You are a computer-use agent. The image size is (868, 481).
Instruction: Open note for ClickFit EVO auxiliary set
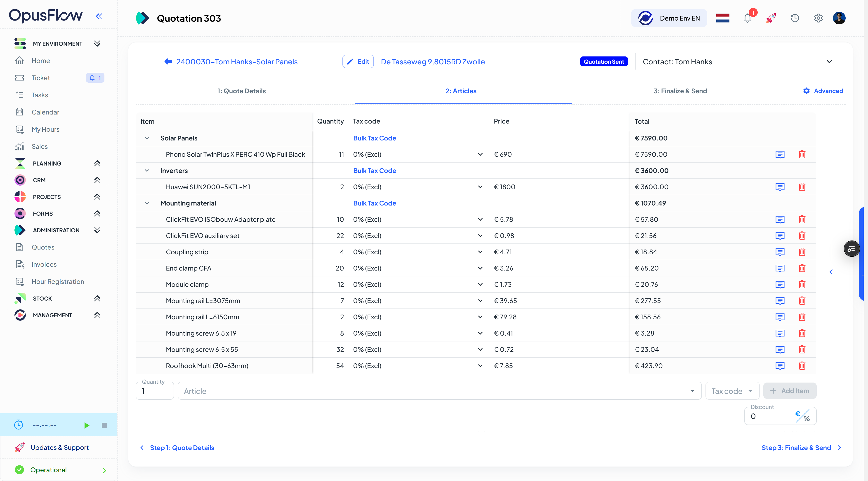pos(780,236)
